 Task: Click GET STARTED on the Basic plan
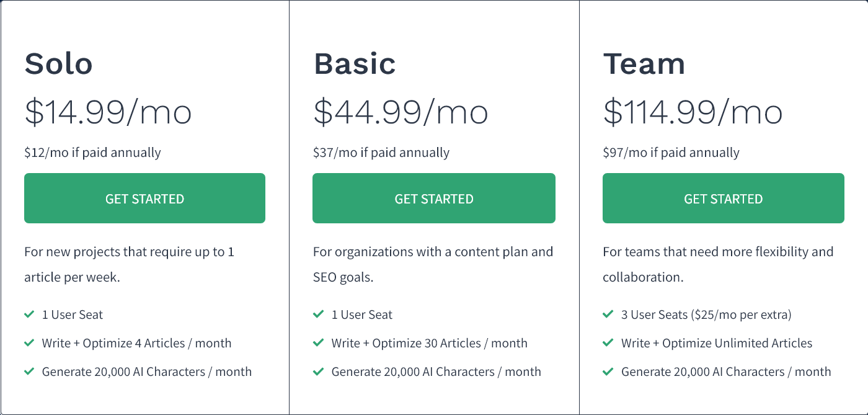[434, 198]
